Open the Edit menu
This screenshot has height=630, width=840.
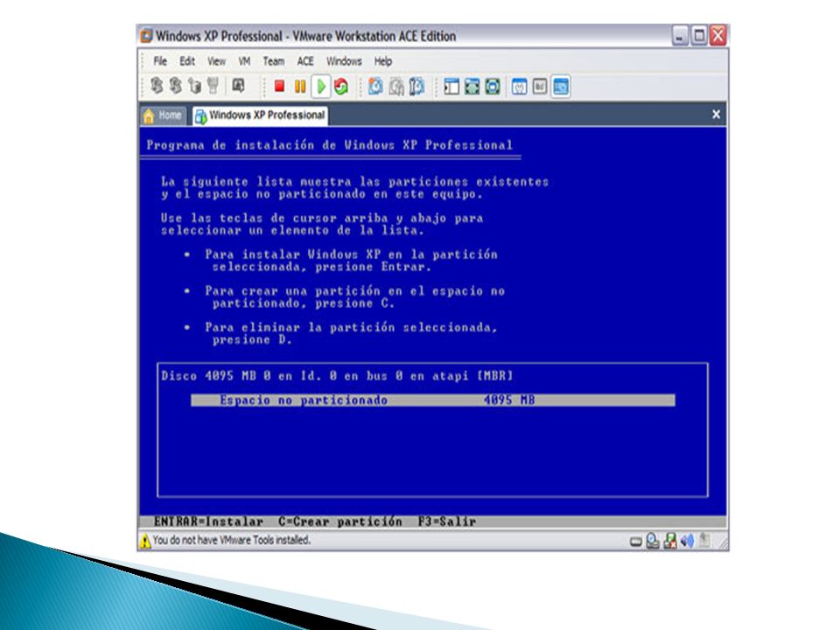pos(187,61)
